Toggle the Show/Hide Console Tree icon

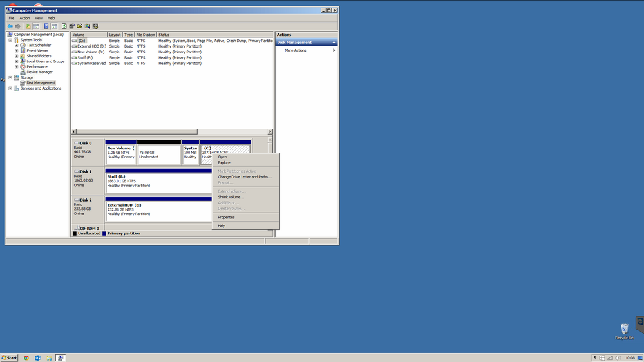pyautogui.click(x=36, y=26)
